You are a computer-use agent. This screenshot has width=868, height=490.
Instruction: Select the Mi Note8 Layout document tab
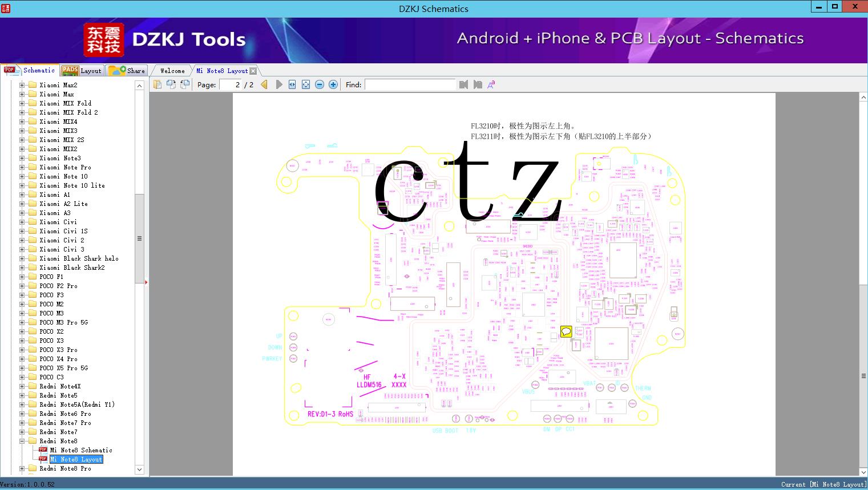point(222,71)
